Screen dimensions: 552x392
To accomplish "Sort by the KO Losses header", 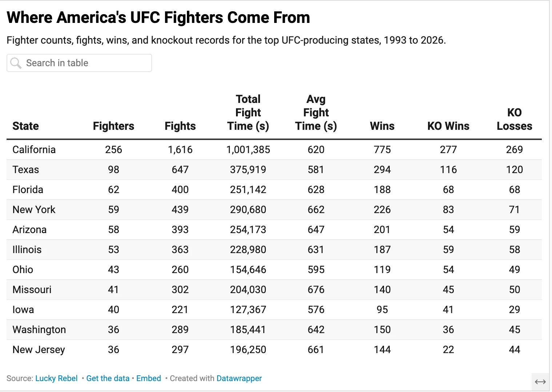I will (x=515, y=119).
